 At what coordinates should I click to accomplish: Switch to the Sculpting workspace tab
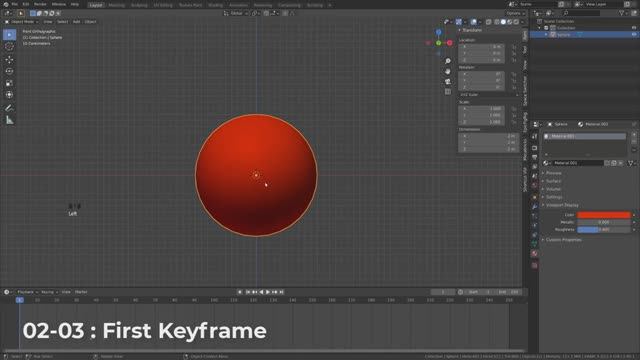coord(139,5)
